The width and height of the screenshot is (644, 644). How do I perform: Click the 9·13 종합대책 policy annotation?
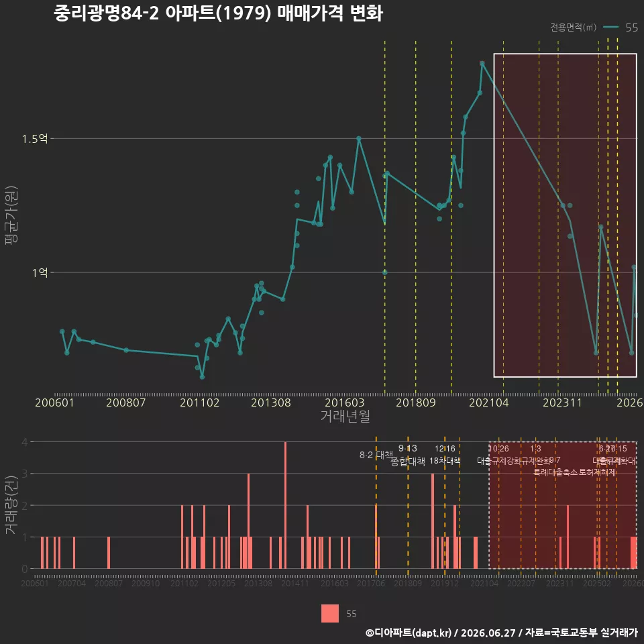click(x=407, y=455)
